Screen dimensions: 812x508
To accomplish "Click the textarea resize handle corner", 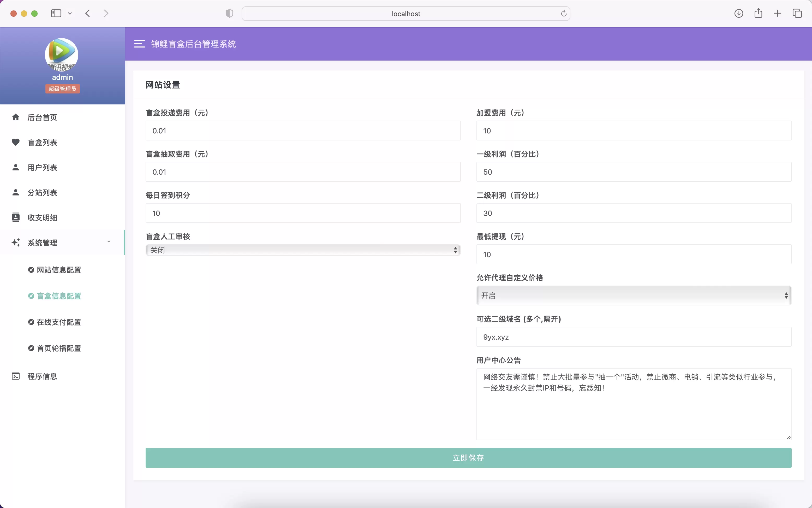I will (789, 437).
